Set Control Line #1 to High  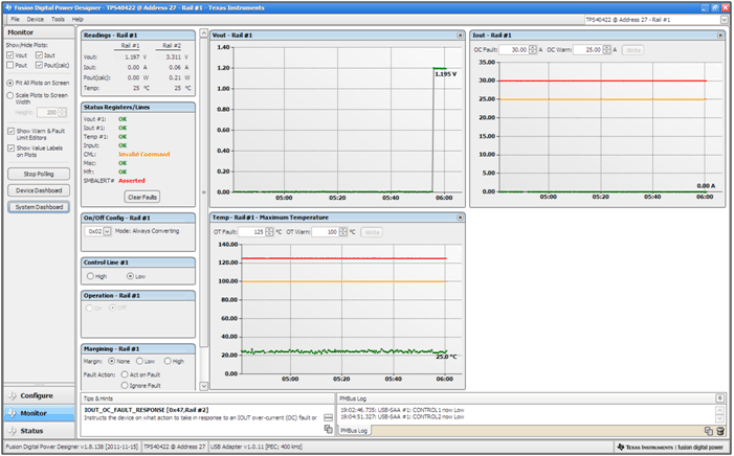pos(91,275)
